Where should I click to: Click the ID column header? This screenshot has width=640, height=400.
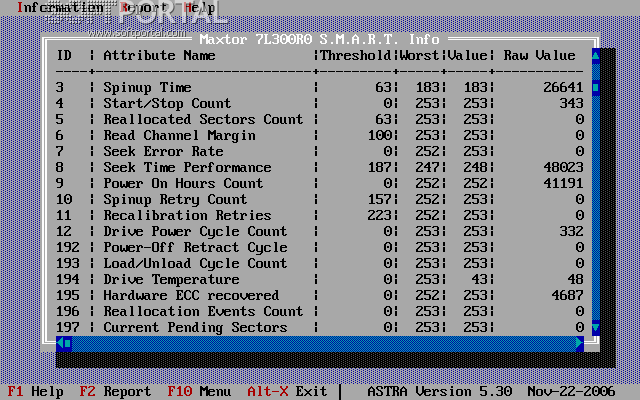(x=64, y=56)
